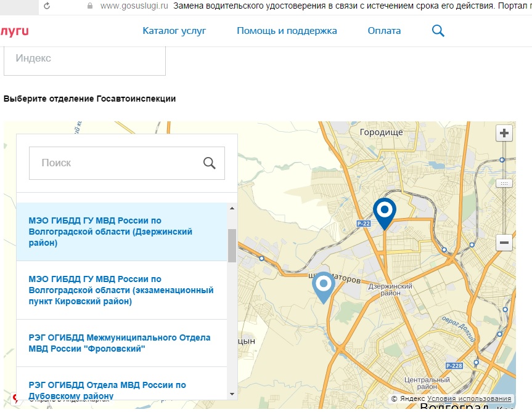Image resolution: width=532 pixels, height=412 pixels.
Task: Open Оплата menu
Action: pyautogui.click(x=384, y=31)
